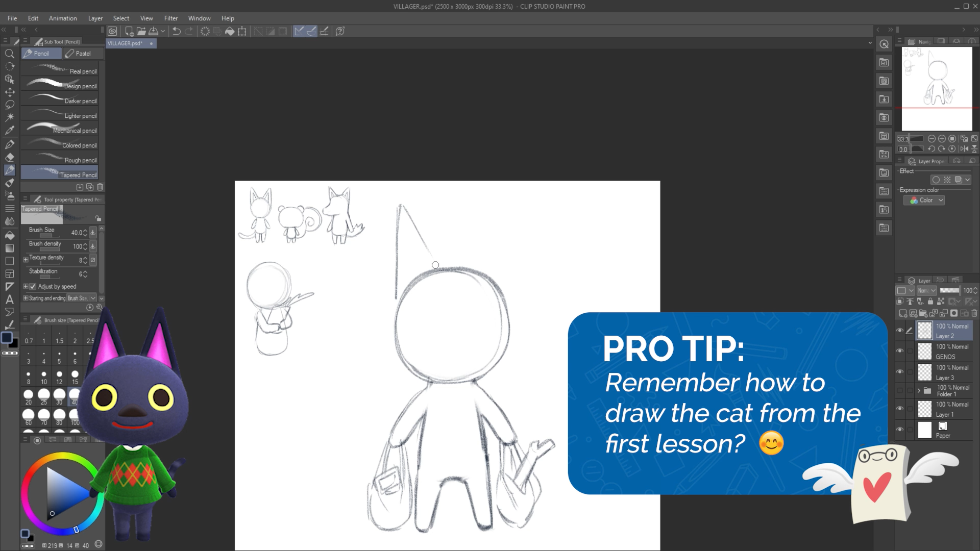Hide Layer 3 with its eye icon

pos(900,372)
